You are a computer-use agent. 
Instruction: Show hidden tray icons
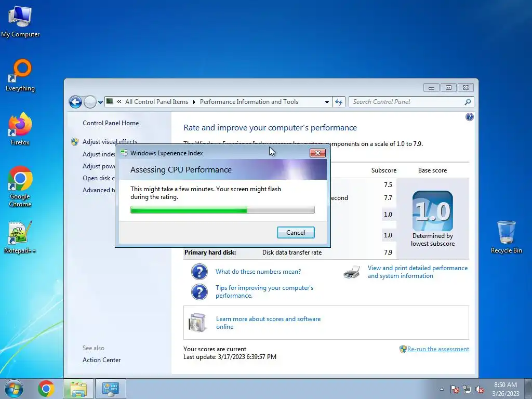click(x=442, y=389)
